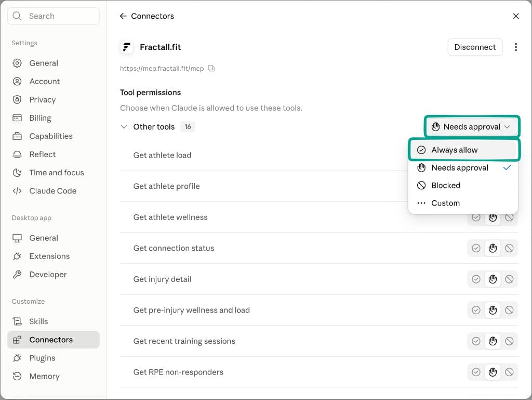Viewport: 532px width, 400px height.
Task: Set Get athlete wellness to needs approval
Action: coord(493,217)
